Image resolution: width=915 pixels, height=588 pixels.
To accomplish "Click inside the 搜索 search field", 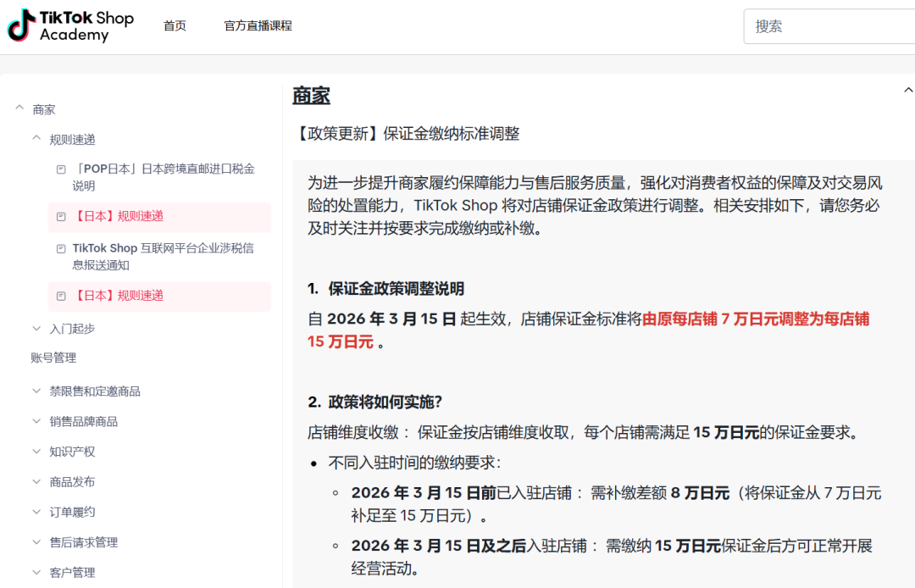I will pos(830,26).
